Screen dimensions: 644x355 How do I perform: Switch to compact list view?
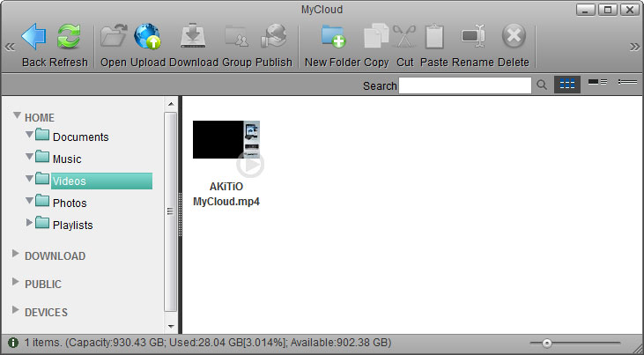tap(627, 83)
